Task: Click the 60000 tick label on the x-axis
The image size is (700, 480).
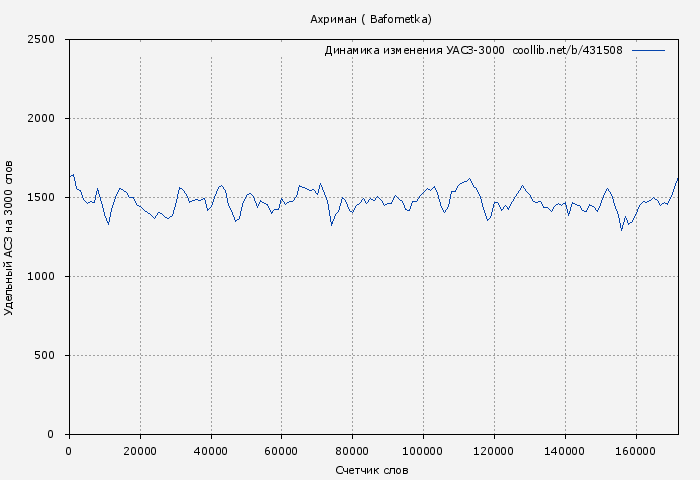Action: [282, 451]
